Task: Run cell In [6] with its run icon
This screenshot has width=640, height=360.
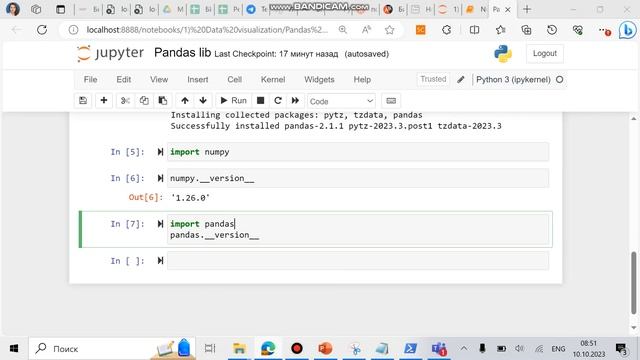Action: (160, 178)
